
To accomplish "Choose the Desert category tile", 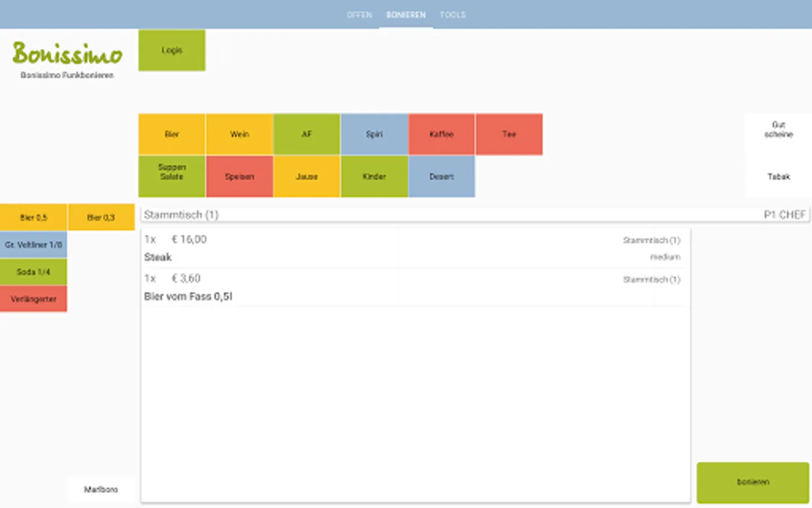I will click(x=442, y=177).
